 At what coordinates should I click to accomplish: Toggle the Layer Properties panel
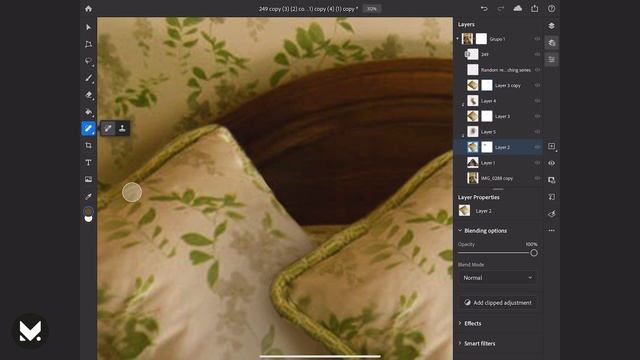click(551, 60)
